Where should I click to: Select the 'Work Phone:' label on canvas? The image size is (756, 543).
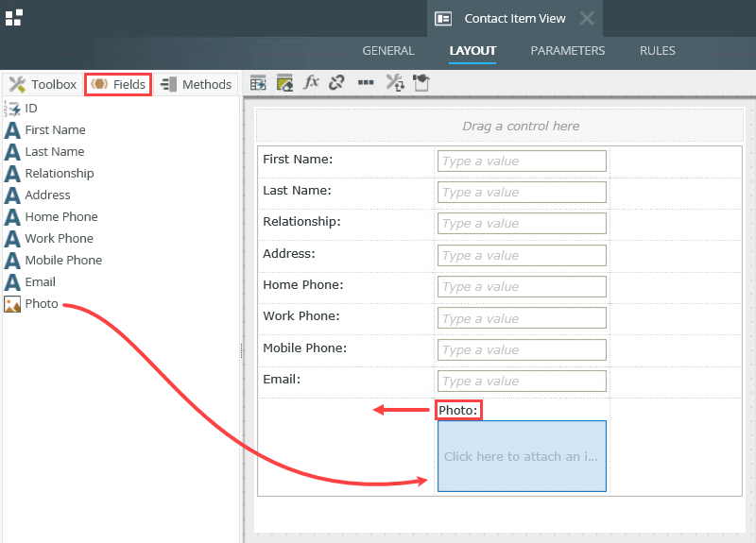301,316
